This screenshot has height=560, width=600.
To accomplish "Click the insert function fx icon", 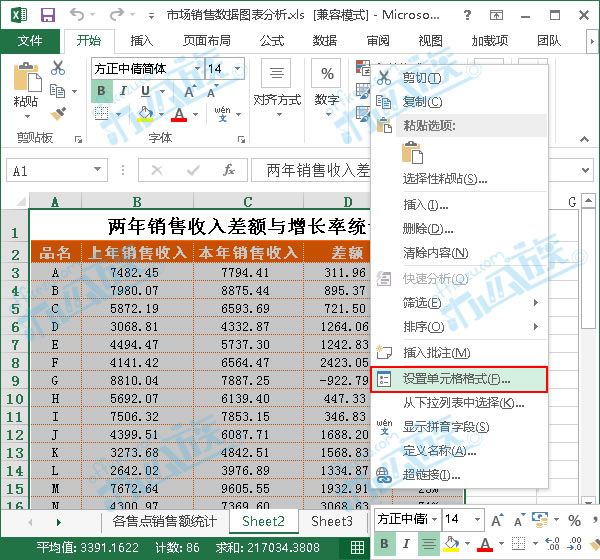I will 229,170.
